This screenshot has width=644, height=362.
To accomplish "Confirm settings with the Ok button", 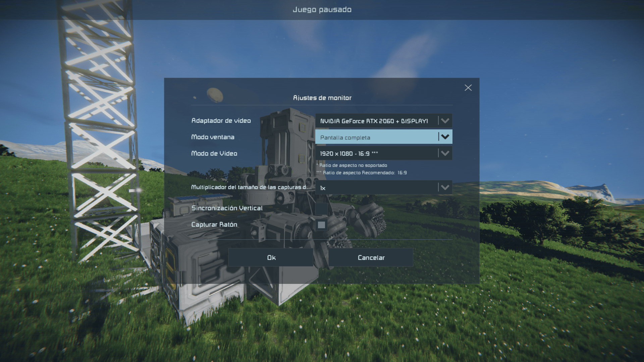I will click(x=271, y=257).
